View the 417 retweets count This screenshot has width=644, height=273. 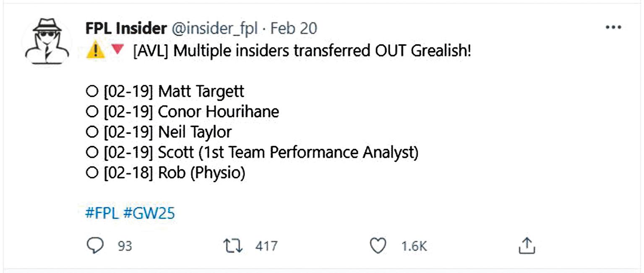pos(266,246)
